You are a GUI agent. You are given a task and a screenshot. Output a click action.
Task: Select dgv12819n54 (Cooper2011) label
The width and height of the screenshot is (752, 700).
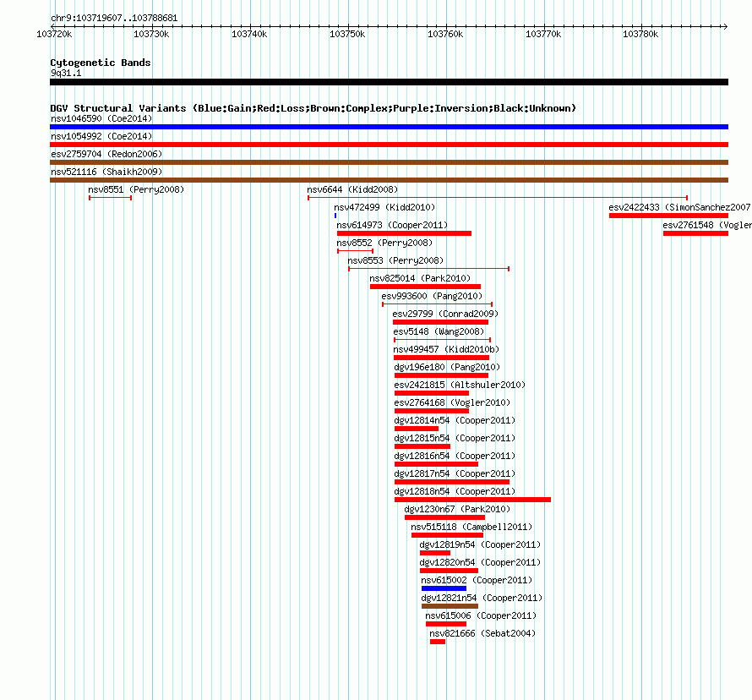coord(480,544)
